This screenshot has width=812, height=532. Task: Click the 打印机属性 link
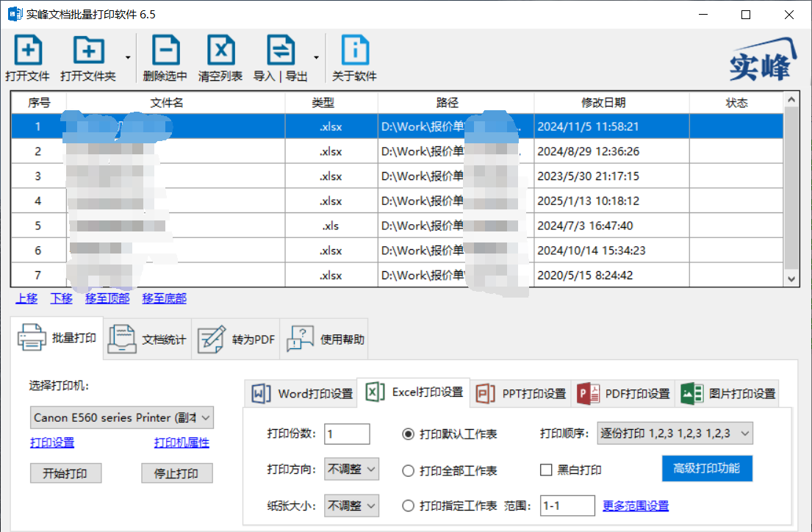182,443
